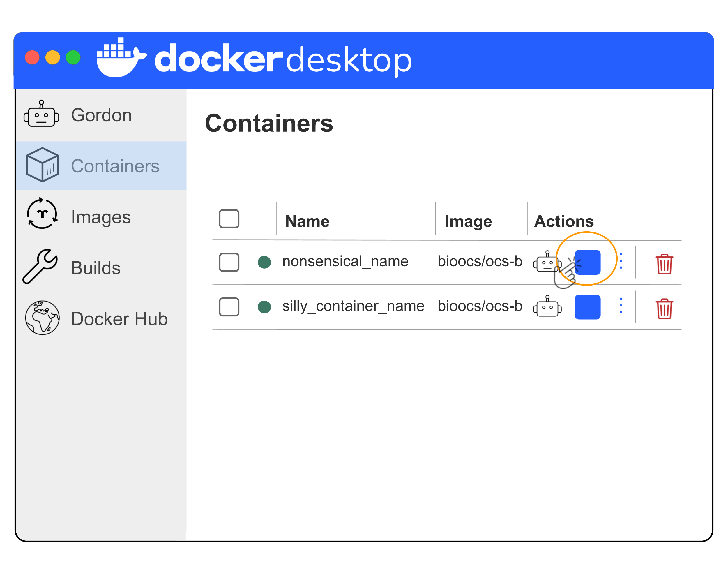
Task: Click the silly_container_name container name
Action: coord(353,306)
